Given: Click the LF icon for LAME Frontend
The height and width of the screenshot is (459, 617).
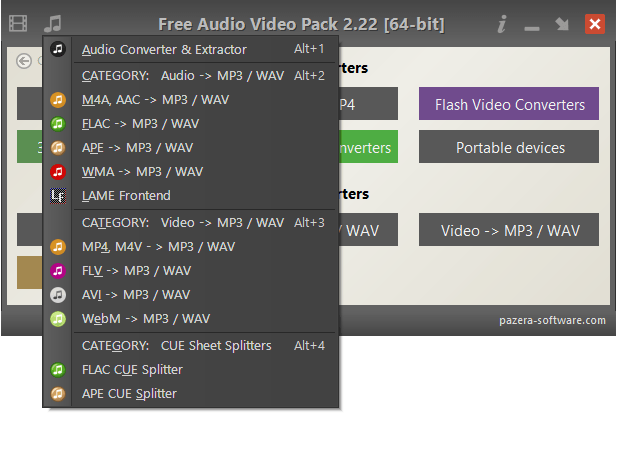Looking at the screenshot, I should pos(58,196).
